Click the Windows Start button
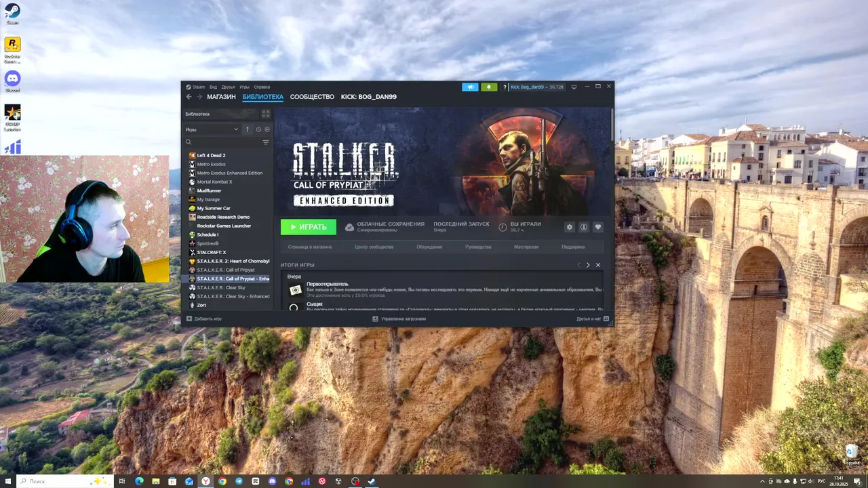Screen dimensions: 868x488 [x=7, y=481]
